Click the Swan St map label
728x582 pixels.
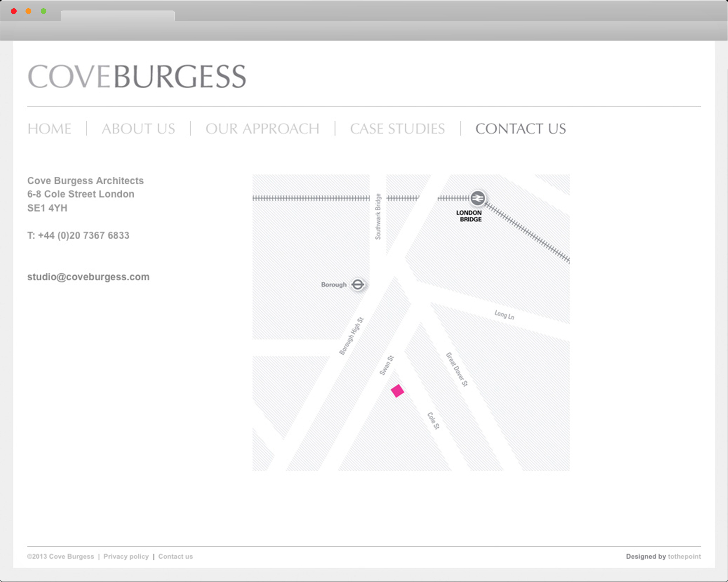[387, 365]
